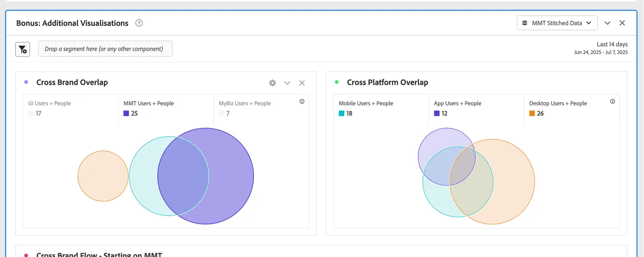Click the purple MMT swatch by value 25

126,113
